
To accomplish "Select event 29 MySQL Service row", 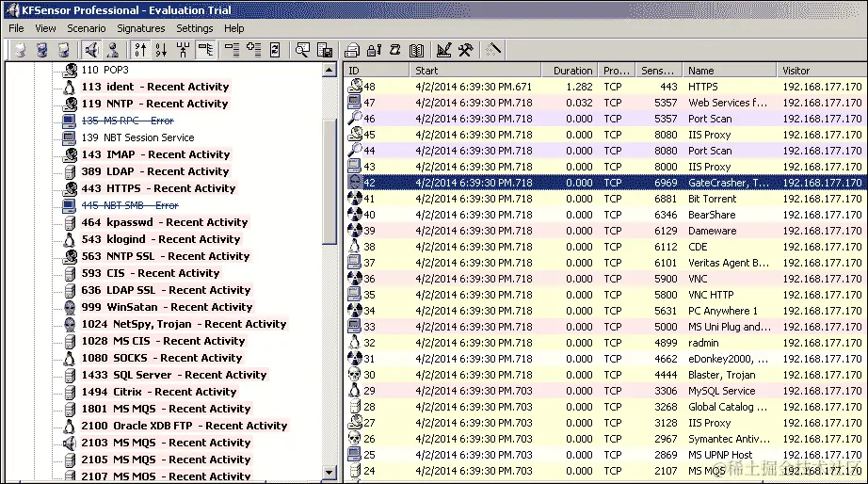I will point(605,391).
